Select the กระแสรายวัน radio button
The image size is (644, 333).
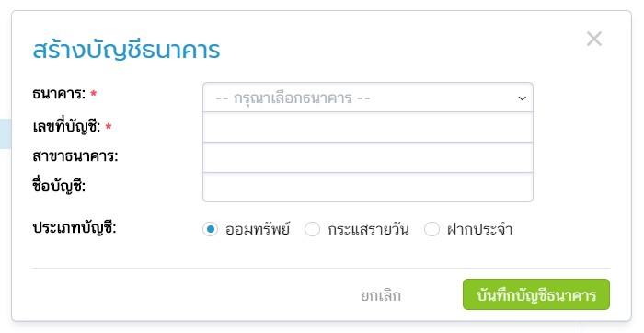tap(312, 229)
